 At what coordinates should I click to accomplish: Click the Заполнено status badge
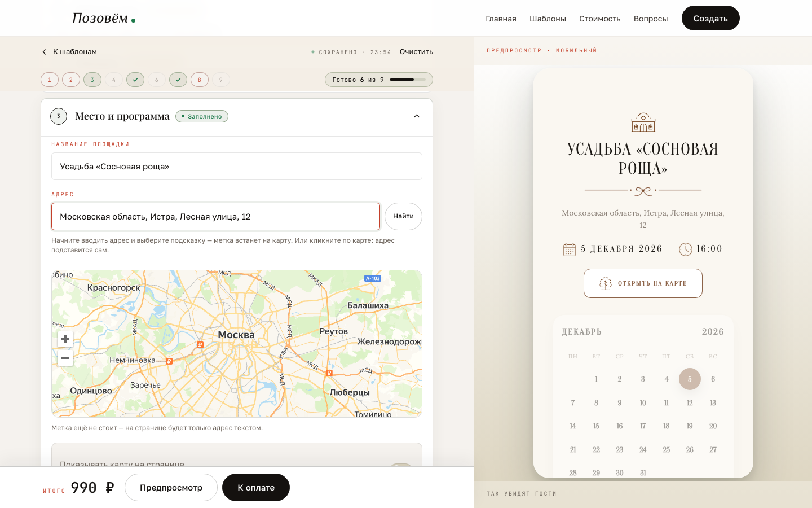202,116
